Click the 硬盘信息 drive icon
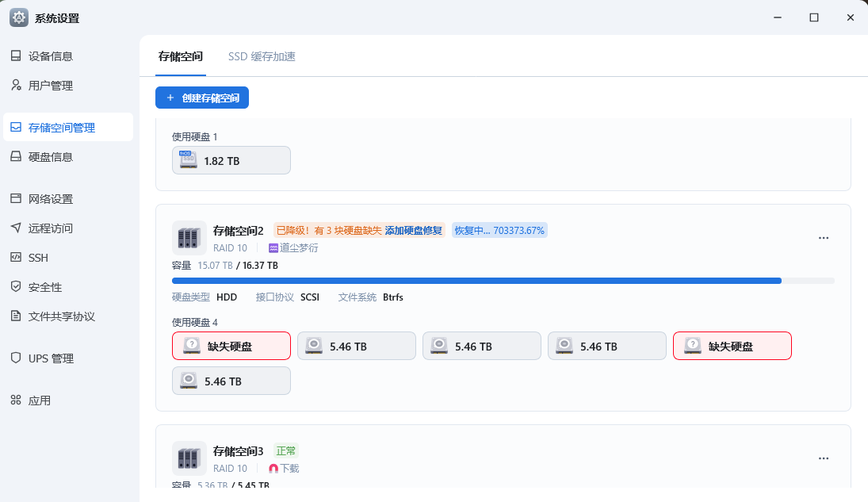The height and width of the screenshot is (502, 868). [x=16, y=156]
